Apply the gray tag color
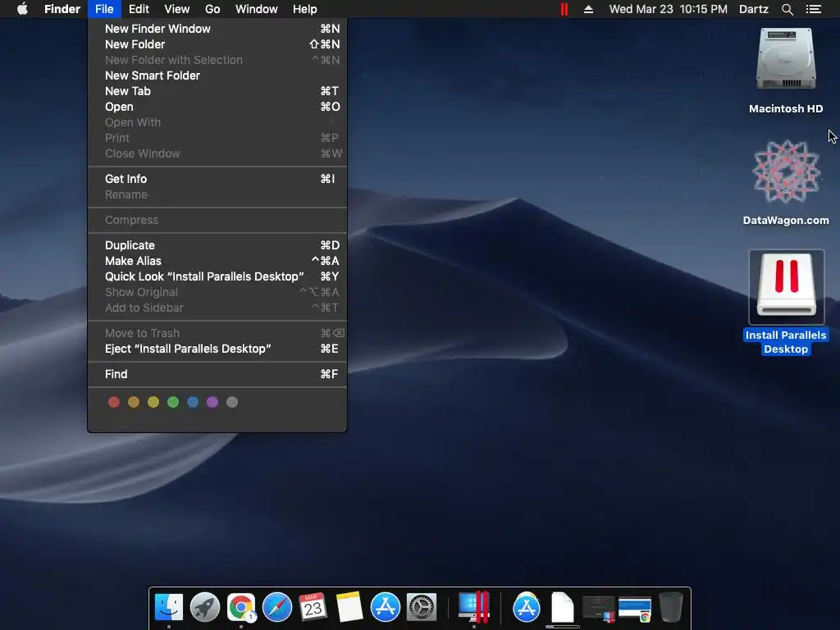The image size is (840, 630). click(x=232, y=402)
